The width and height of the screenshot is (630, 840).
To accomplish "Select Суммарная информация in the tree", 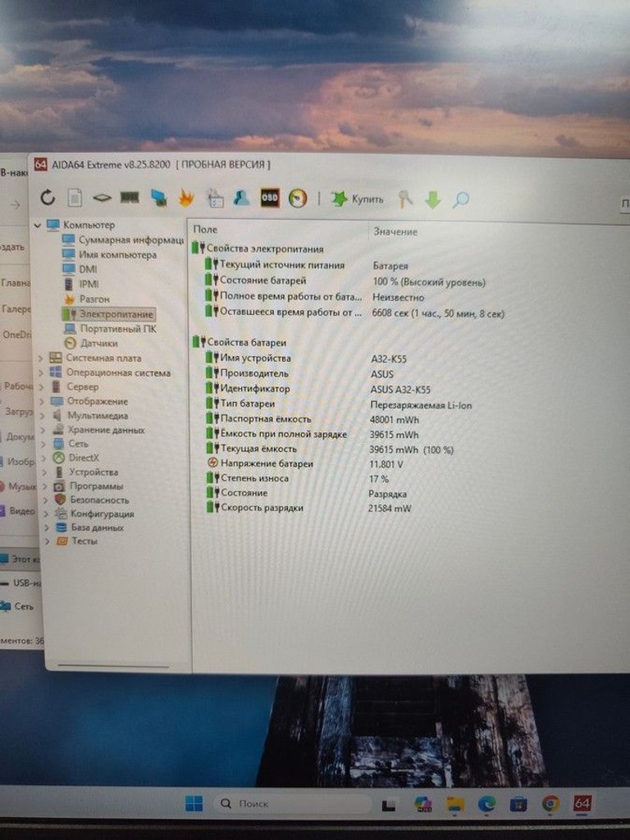I will (123, 240).
